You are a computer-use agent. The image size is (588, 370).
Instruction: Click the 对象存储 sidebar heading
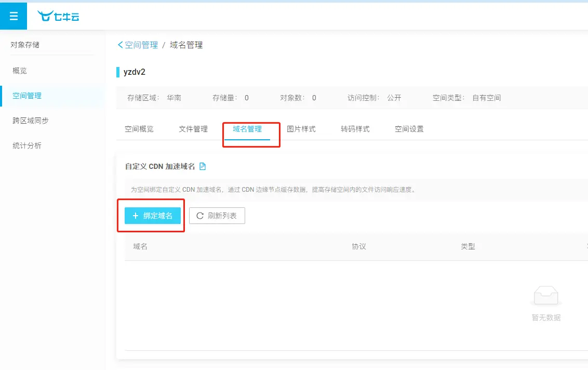pyautogui.click(x=25, y=45)
